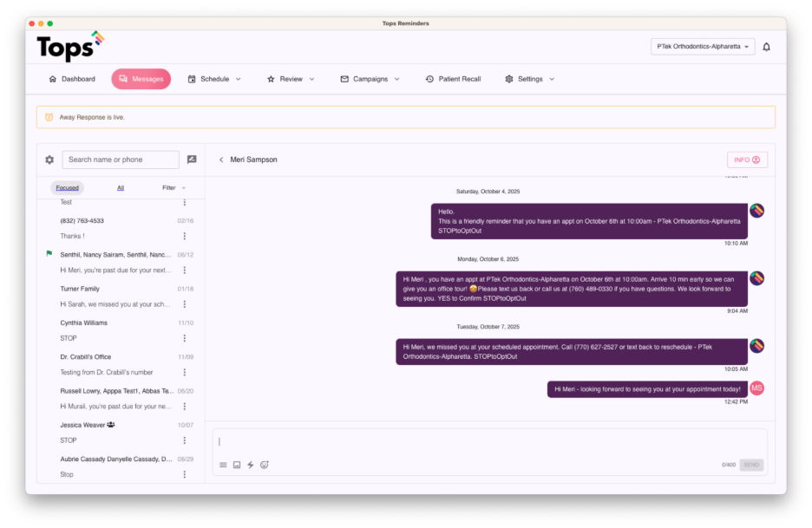This screenshot has height=528, width=812.
Task: Open the Cynthia Williams conversation
Action: [x=121, y=331]
